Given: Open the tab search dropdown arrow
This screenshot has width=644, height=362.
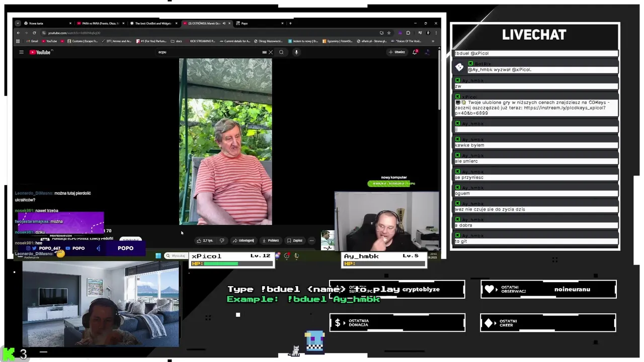Looking at the screenshot, I should pyautogui.click(x=18, y=23).
